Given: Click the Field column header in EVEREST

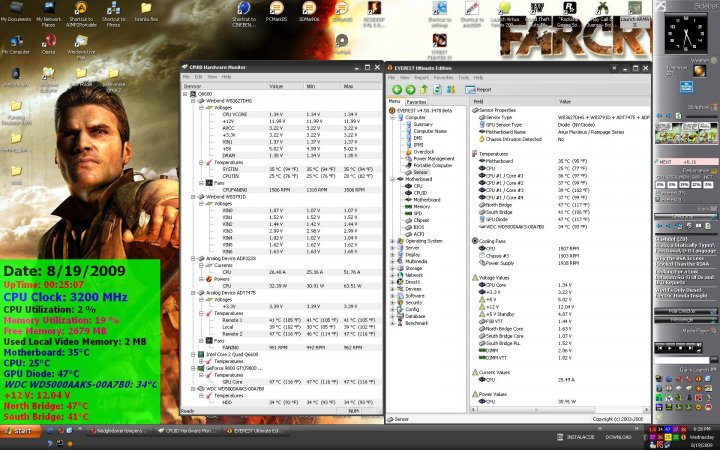Looking at the screenshot, I should pos(513,101).
